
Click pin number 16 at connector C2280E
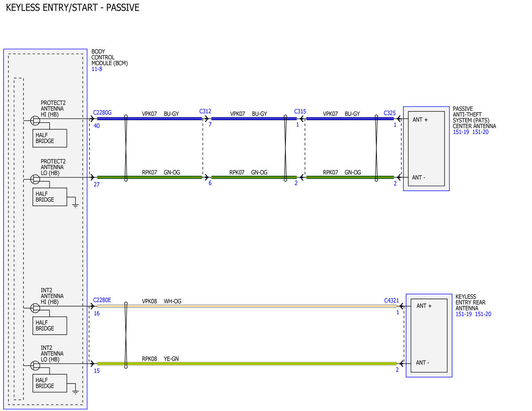97,313
